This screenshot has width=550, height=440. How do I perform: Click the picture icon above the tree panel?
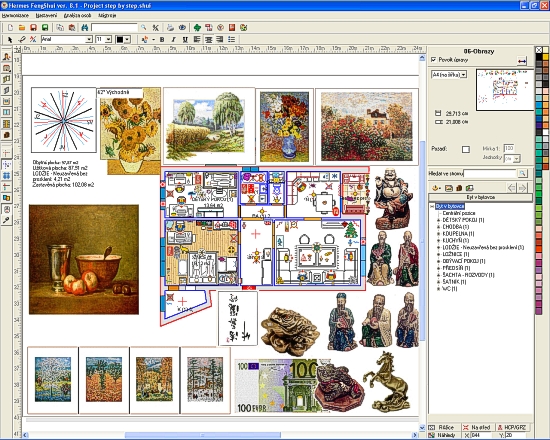[449, 188]
